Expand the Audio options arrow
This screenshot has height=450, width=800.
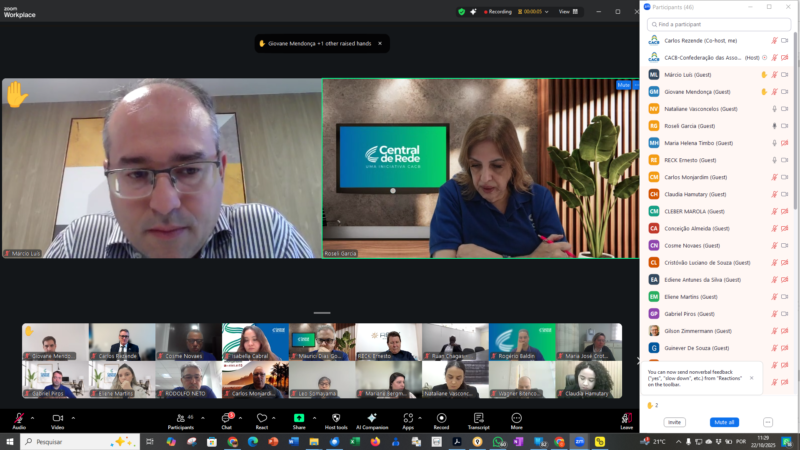33,418
